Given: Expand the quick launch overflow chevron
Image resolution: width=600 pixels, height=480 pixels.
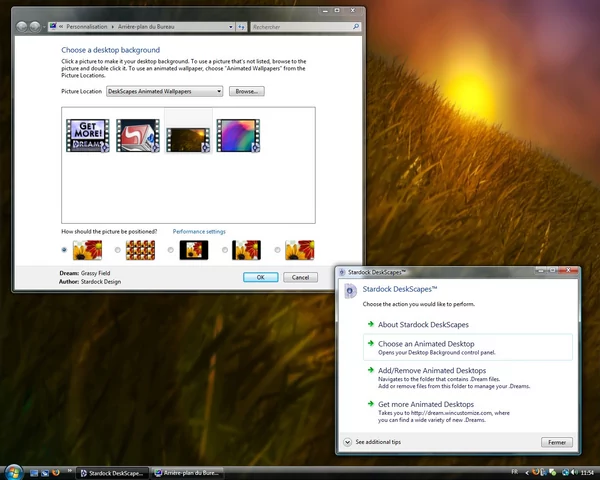Looking at the screenshot, I should click(x=70, y=471).
